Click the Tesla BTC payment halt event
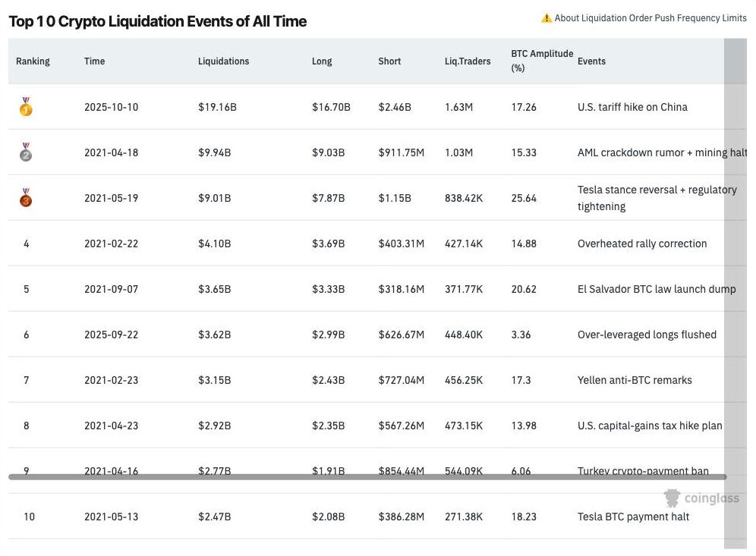Image resolution: width=756 pixels, height=556 pixels. pyautogui.click(x=633, y=517)
